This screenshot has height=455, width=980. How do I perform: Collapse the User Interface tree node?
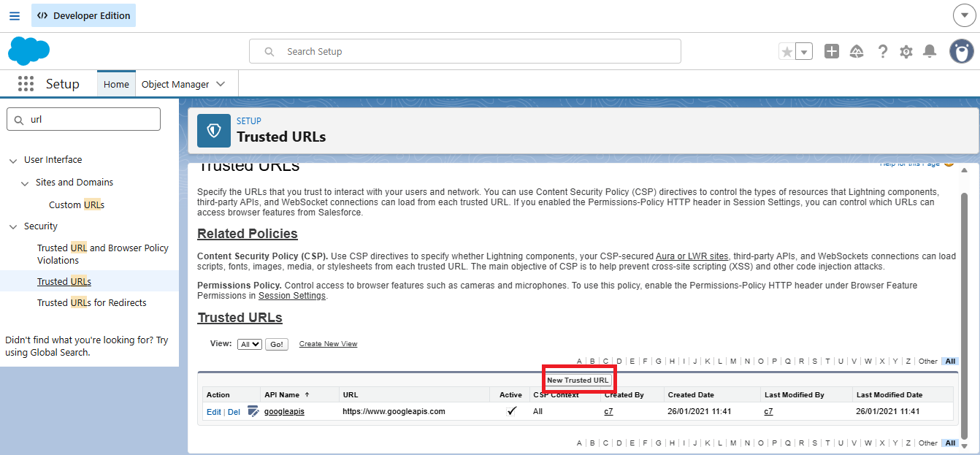coord(13,160)
